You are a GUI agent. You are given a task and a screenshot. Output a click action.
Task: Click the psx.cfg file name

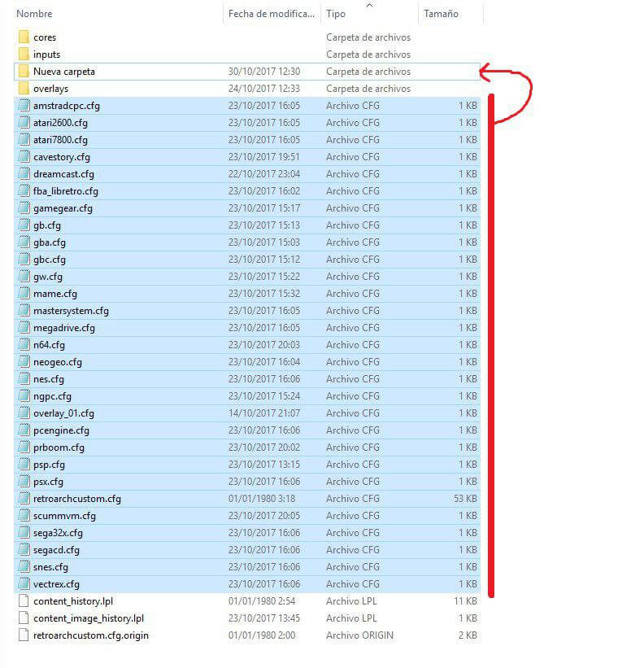tap(48, 482)
